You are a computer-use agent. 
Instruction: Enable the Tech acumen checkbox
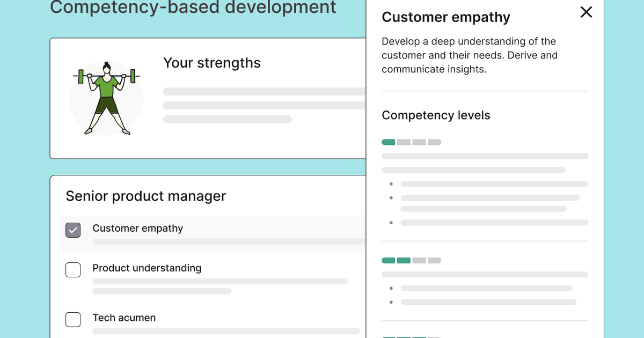pos(73,319)
